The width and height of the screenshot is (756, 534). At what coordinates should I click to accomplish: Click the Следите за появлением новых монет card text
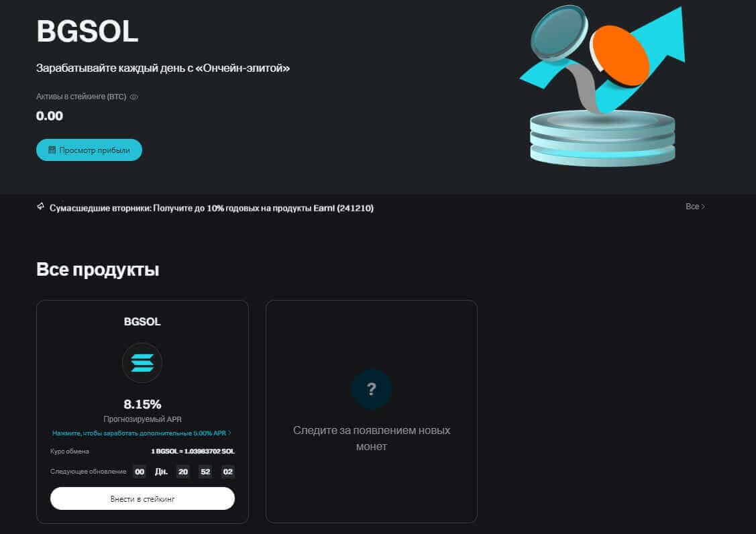[x=372, y=438]
